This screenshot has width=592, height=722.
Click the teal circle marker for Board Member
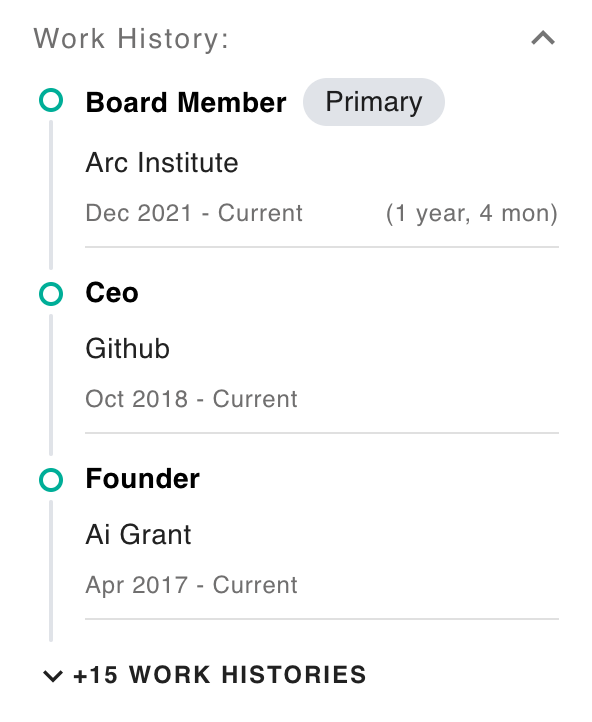coord(51,100)
